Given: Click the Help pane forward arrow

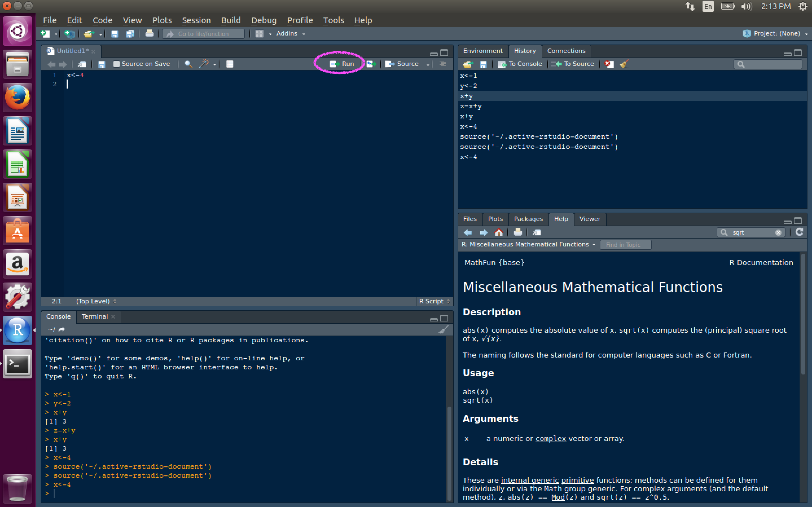Looking at the screenshot, I should 483,232.
